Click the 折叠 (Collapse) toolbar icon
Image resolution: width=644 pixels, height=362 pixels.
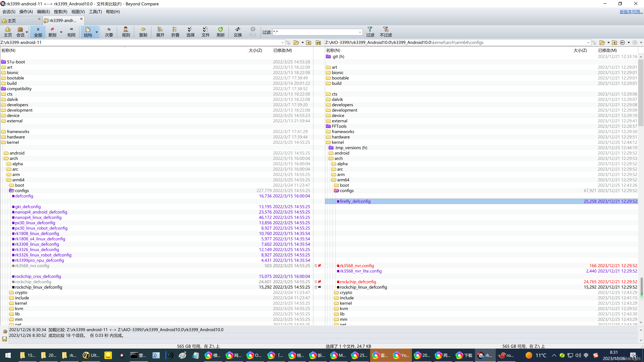pos(175,31)
